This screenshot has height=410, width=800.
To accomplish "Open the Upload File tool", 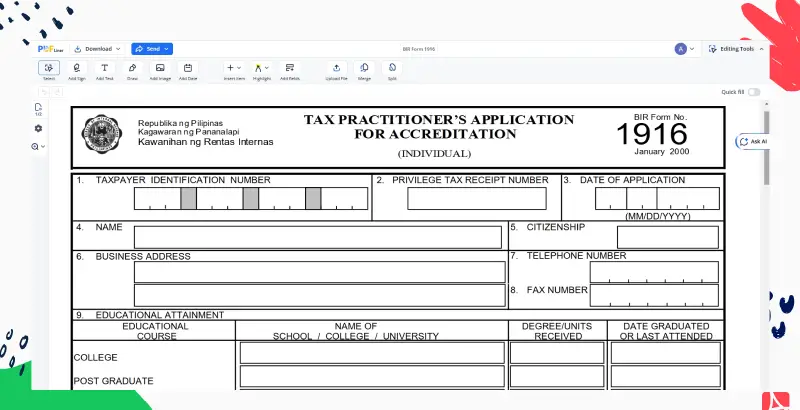I will (x=337, y=68).
